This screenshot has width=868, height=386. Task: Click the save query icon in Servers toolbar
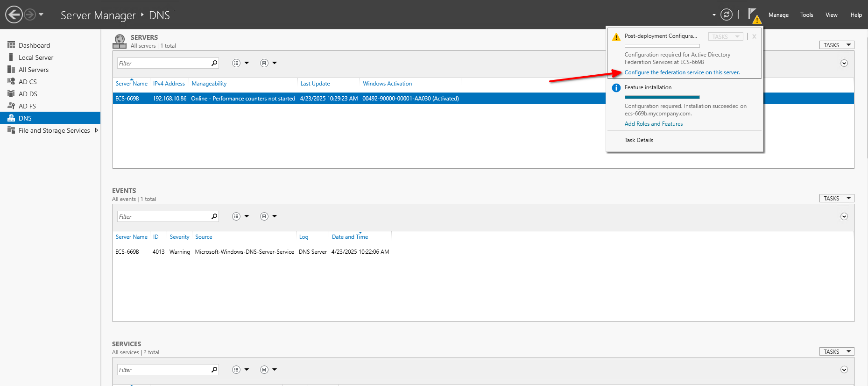pos(264,63)
